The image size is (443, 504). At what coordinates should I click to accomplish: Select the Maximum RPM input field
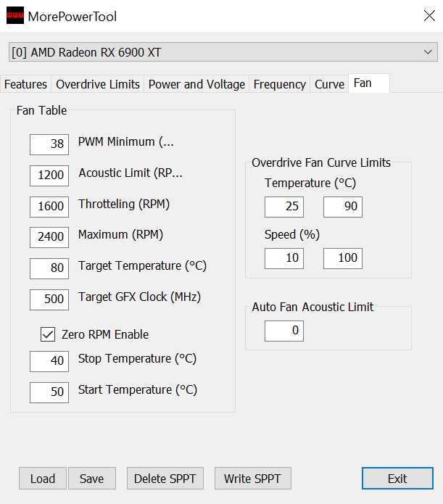tap(49, 237)
